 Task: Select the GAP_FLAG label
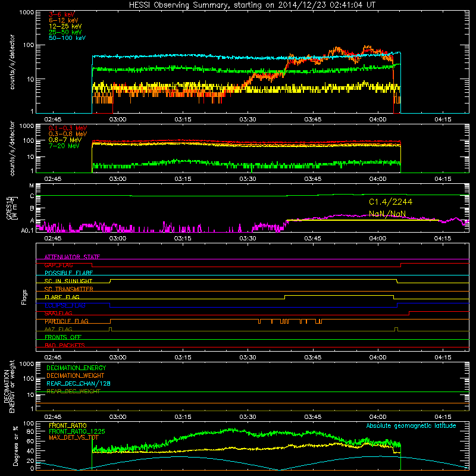[58, 265]
